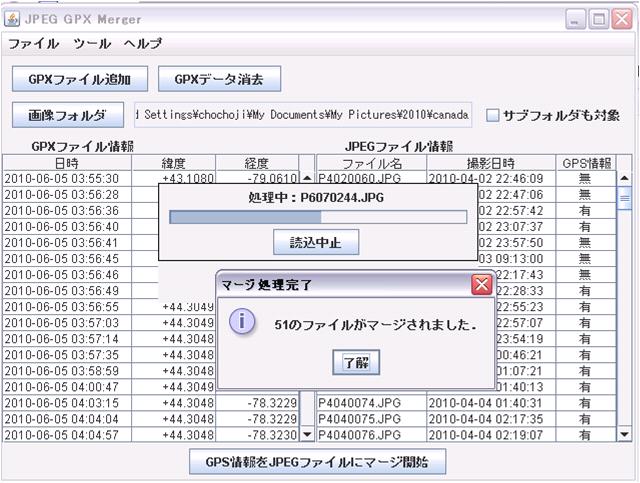Screen dimensions: 640x483
Task: Confirm the dialog with 了解 button
Action: point(356,362)
